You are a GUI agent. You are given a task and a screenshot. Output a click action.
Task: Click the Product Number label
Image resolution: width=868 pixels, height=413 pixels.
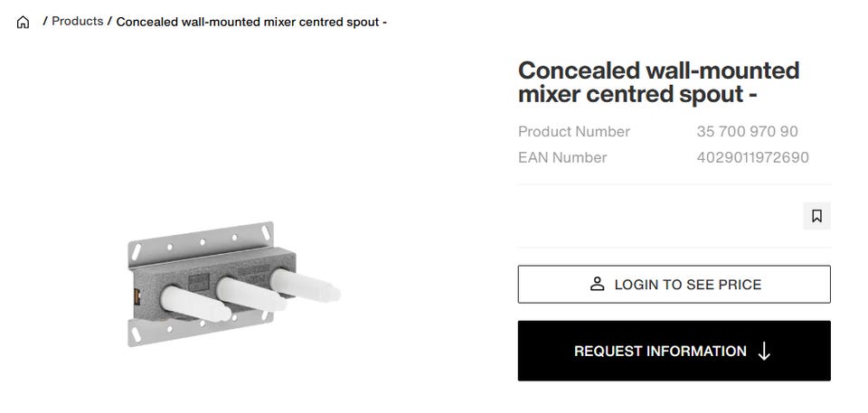[573, 132]
